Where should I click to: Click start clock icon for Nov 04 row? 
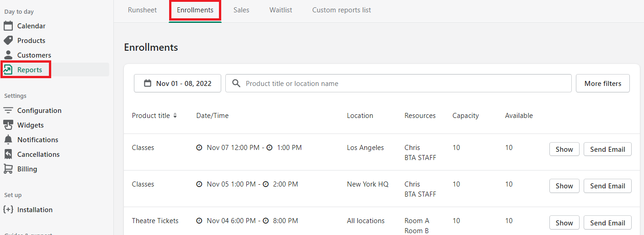[x=199, y=221]
